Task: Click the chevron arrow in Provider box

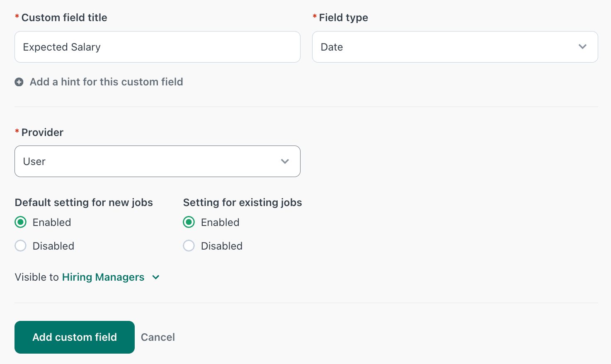Action: click(285, 161)
